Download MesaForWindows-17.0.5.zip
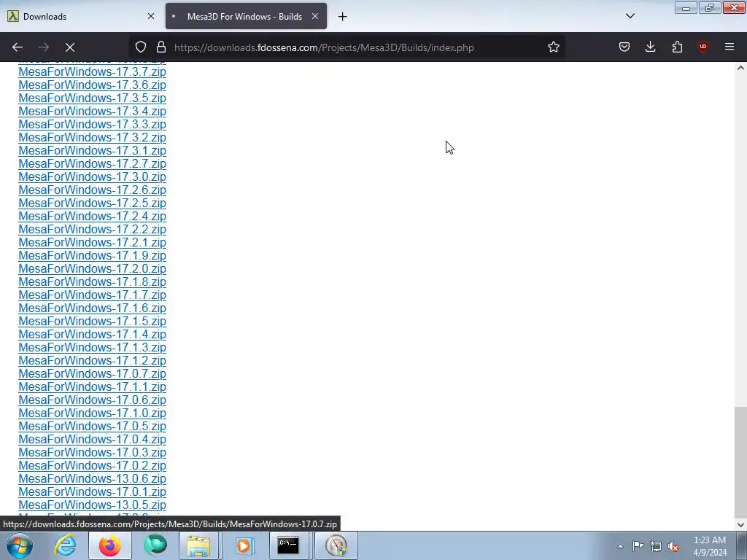 click(93, 426)
